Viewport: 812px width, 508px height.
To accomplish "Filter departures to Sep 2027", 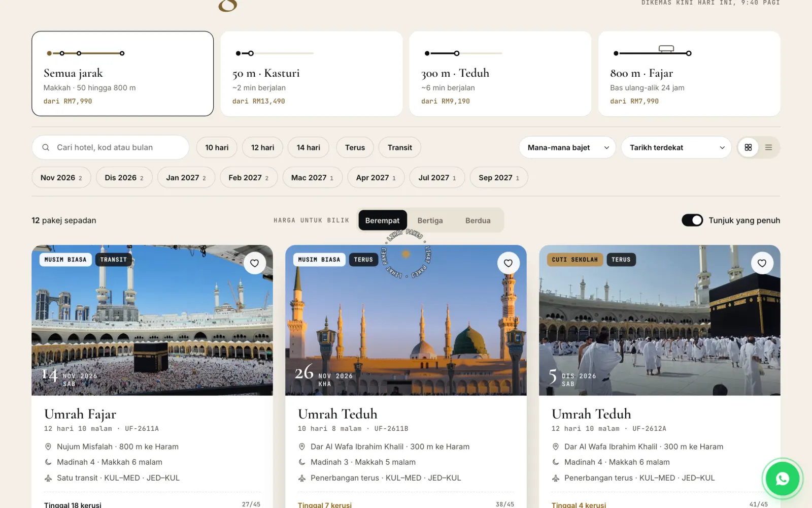I will pyautogui.click(x=499, y=177).
